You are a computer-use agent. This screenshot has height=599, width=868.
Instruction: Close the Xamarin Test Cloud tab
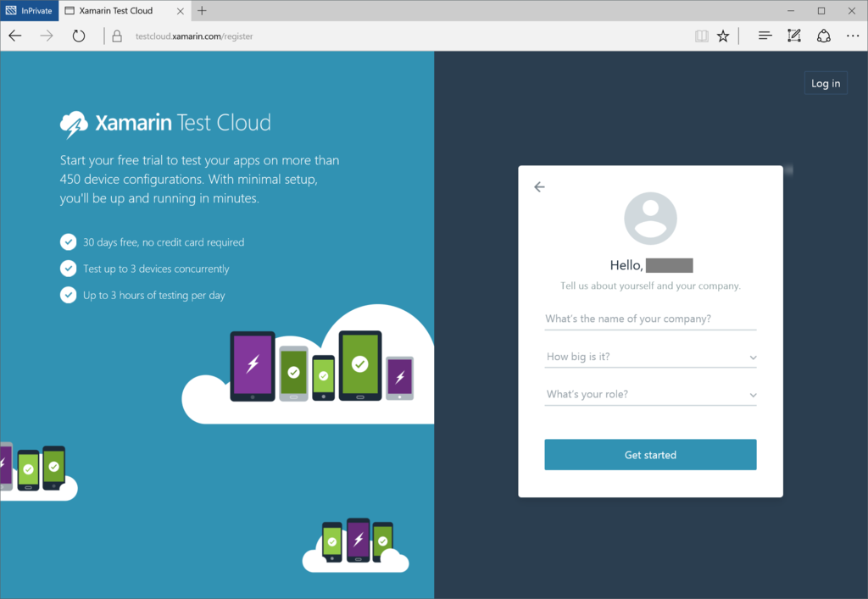pos(180,10)
